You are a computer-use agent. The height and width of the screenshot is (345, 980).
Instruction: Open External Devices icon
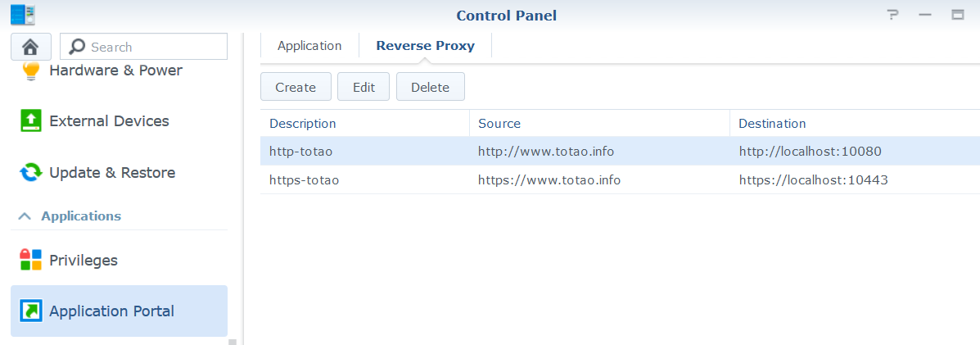point(30,120)
